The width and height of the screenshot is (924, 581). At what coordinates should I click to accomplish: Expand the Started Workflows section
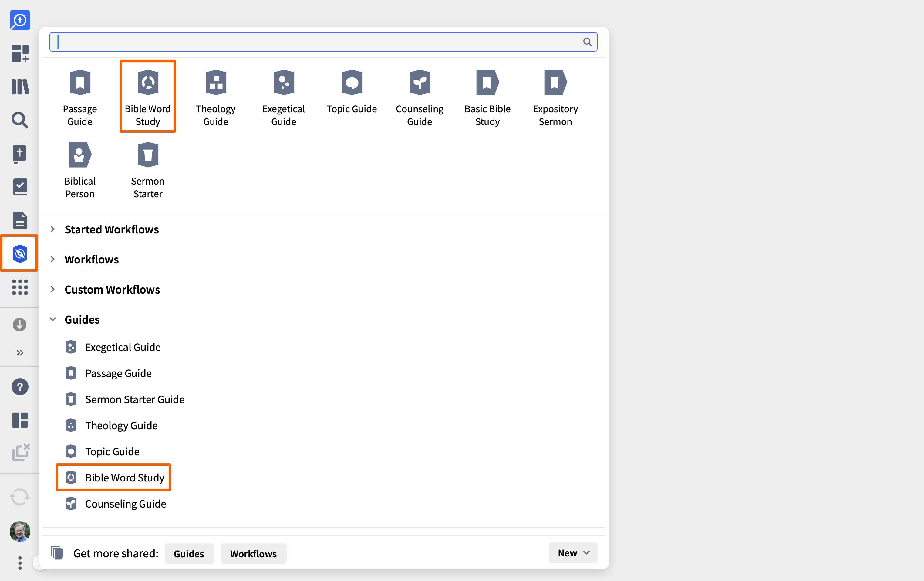(x=111, y=229)
